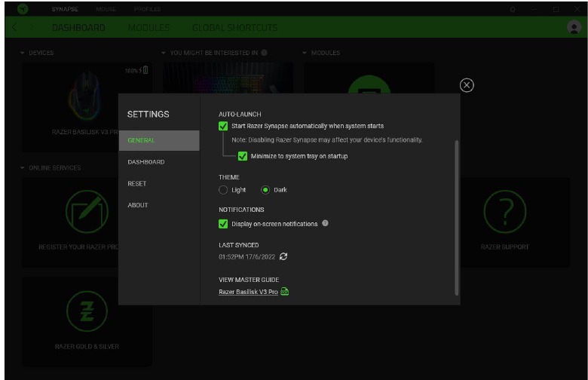588x380 pixels.
Task: Minimize the Synapse window
Action: click(x=534, y=9)
